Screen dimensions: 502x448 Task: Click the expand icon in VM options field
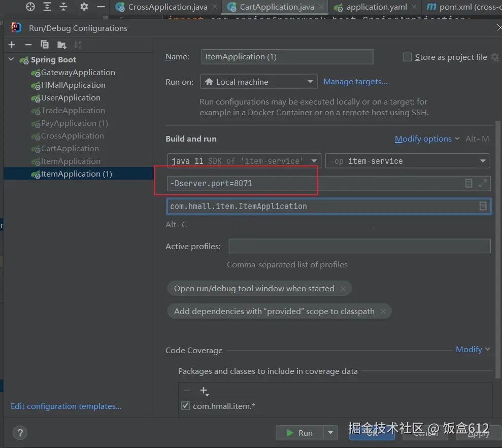(x=483, y=183)
